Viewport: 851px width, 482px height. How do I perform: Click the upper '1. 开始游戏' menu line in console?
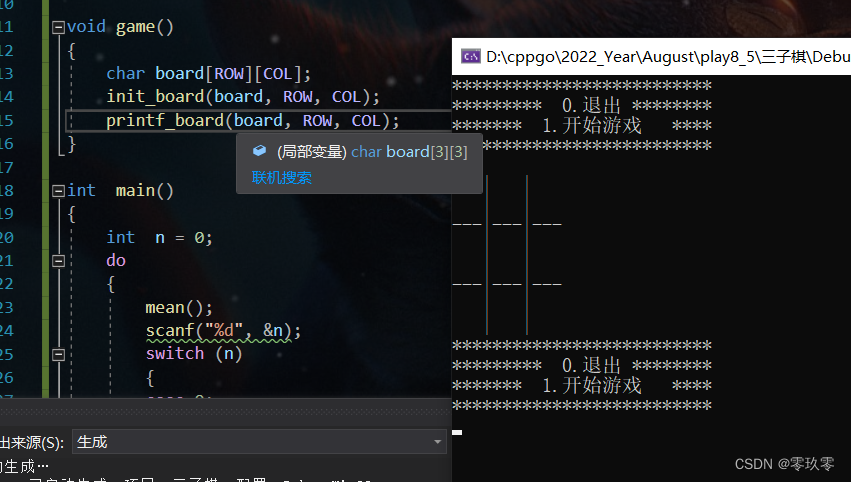pos(582,125)
